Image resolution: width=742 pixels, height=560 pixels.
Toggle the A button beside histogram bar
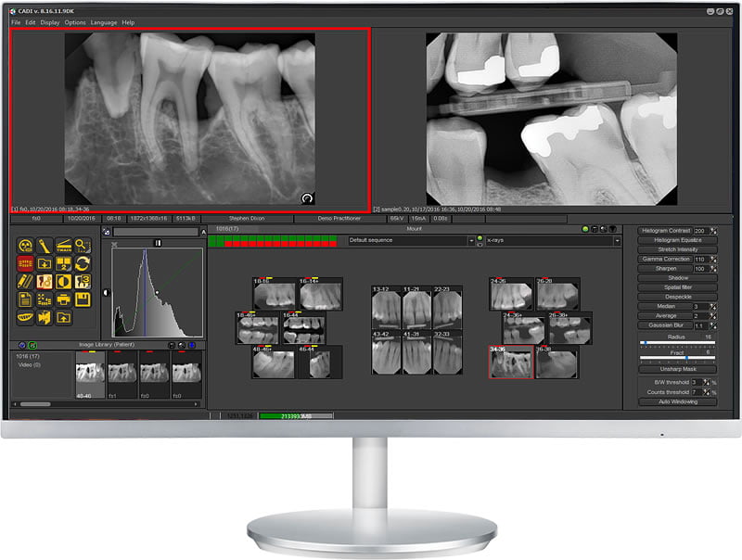click(203, 232)
